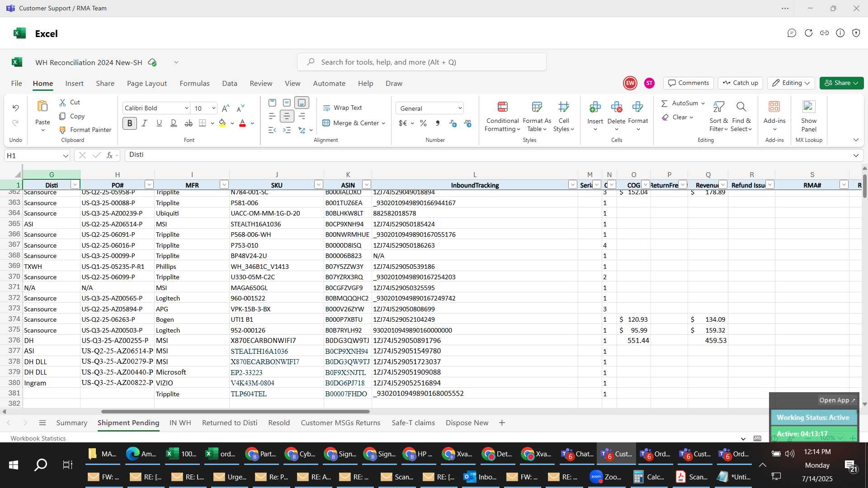Viewport: 868px width, 488px height.
Task: Click Decrease font size icon
Action: pyautogui.click(x=241, y=108)
